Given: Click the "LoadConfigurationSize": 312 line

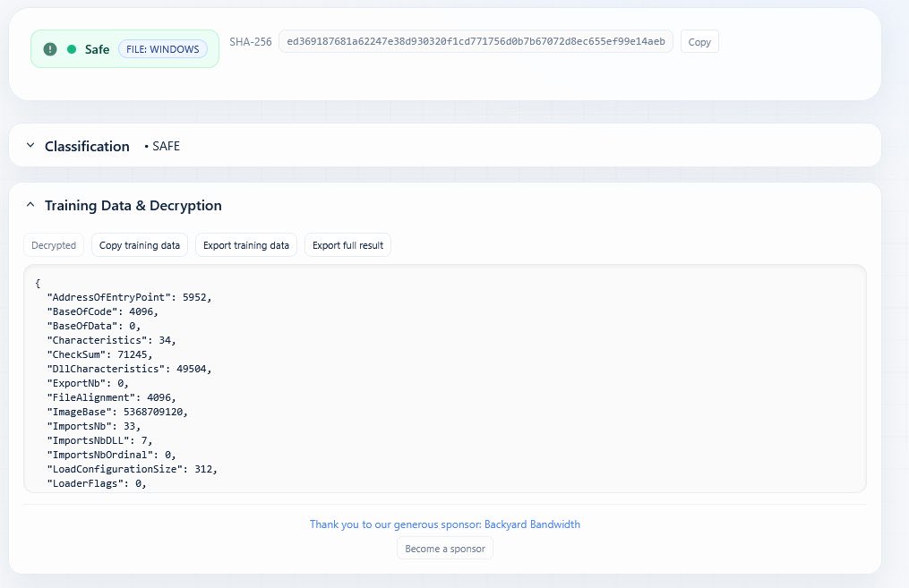Looking at the screenshot, I should [x=133, y=469].
